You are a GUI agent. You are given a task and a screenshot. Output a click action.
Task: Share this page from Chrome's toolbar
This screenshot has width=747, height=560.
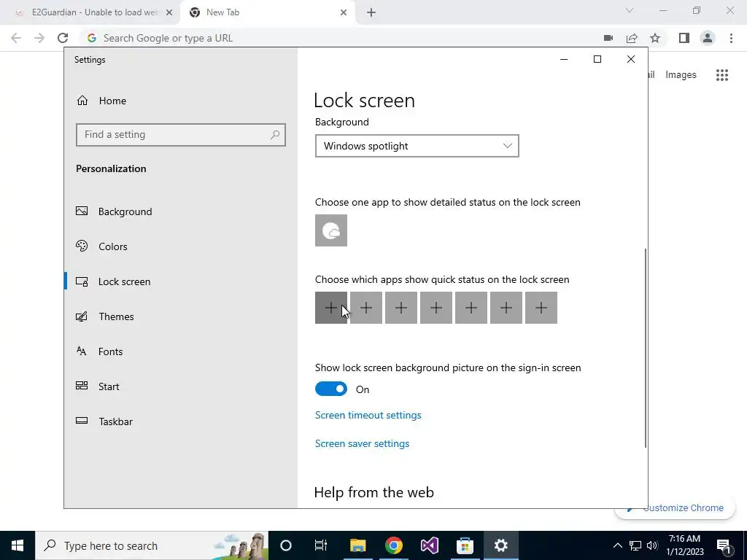click(x=632, y=38)
